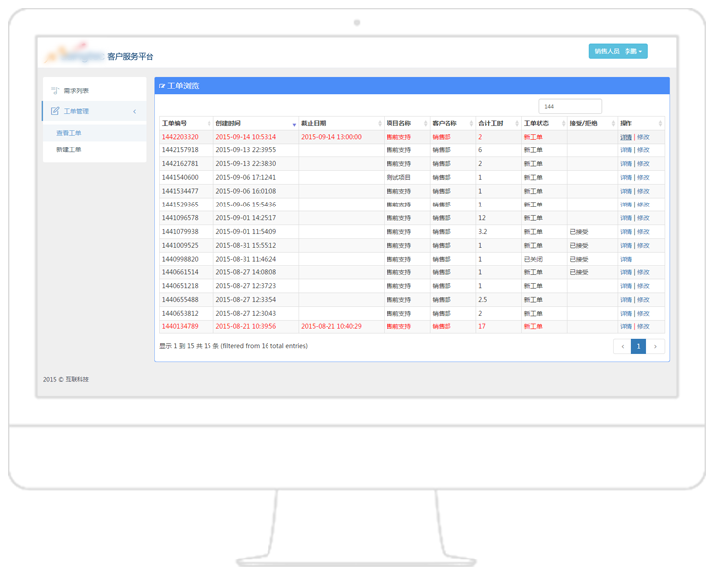Click the search filter field containing 144

[569, 106]
